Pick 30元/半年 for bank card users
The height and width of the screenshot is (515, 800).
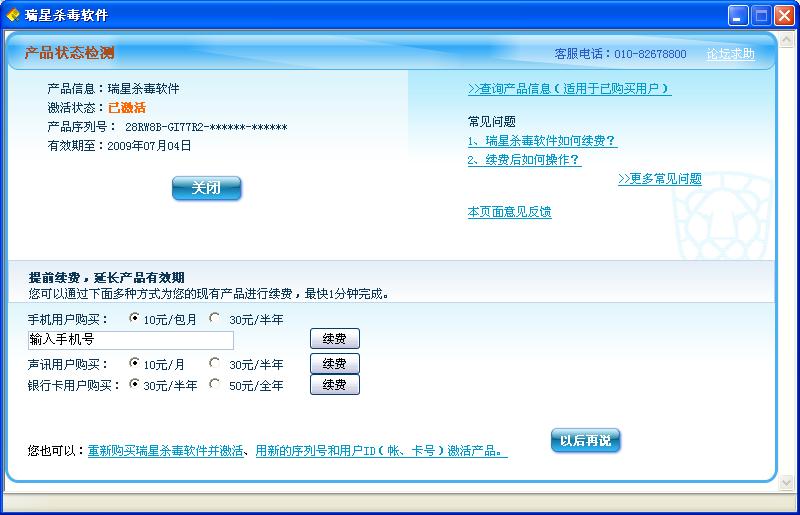[x=134, y=384]
